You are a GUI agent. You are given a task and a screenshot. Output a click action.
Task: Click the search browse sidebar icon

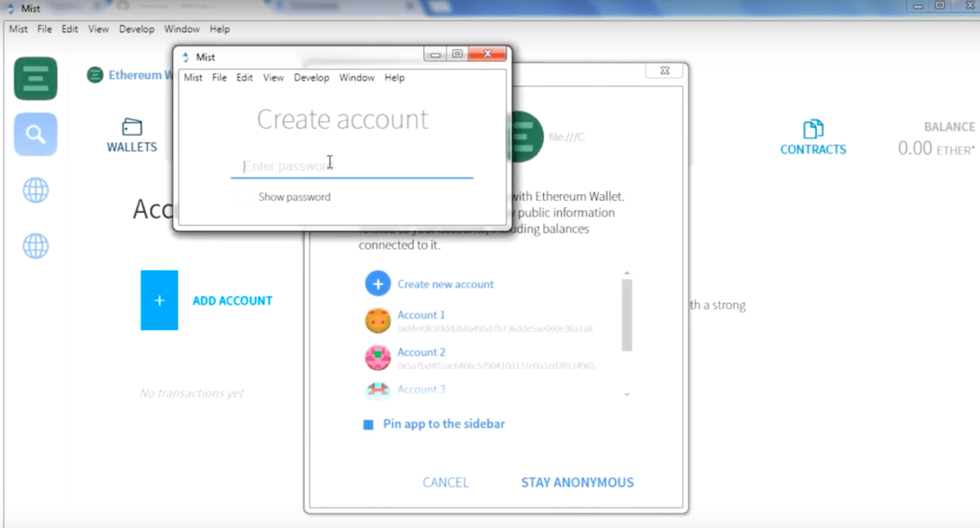point(35,134)
